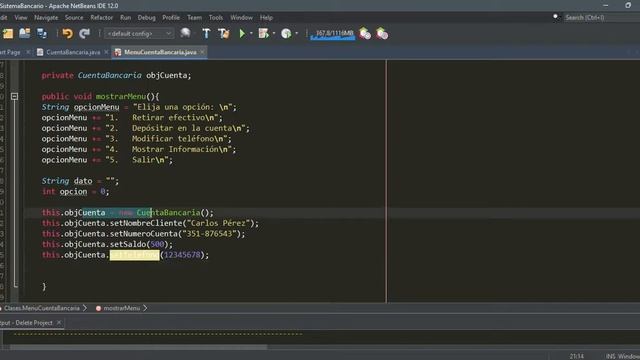Open the Run Project dropdown arrow
640x360 pixels.
click(251, 33)
